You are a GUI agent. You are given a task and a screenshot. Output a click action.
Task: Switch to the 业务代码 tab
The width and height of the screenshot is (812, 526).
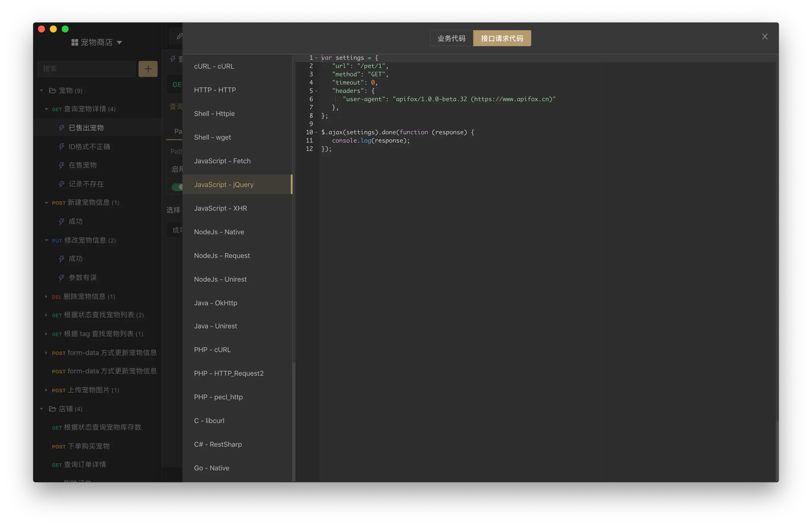click(451, 38)
